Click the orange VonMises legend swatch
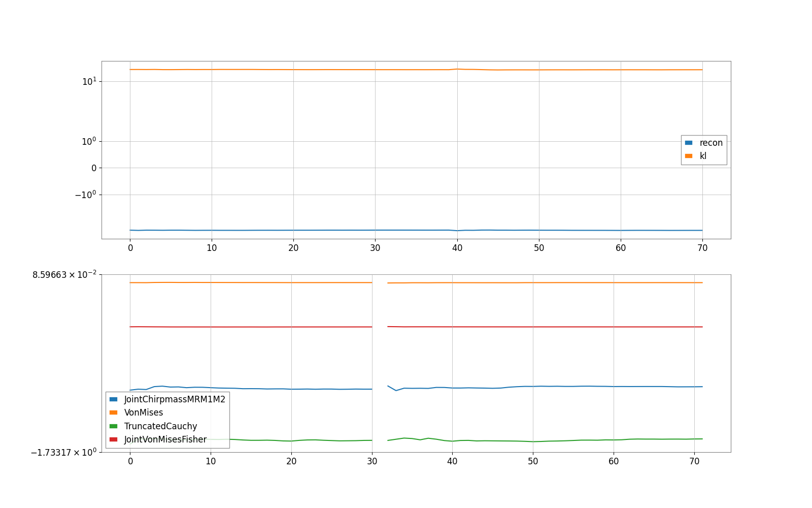The image size is (812, 508). 113,412
